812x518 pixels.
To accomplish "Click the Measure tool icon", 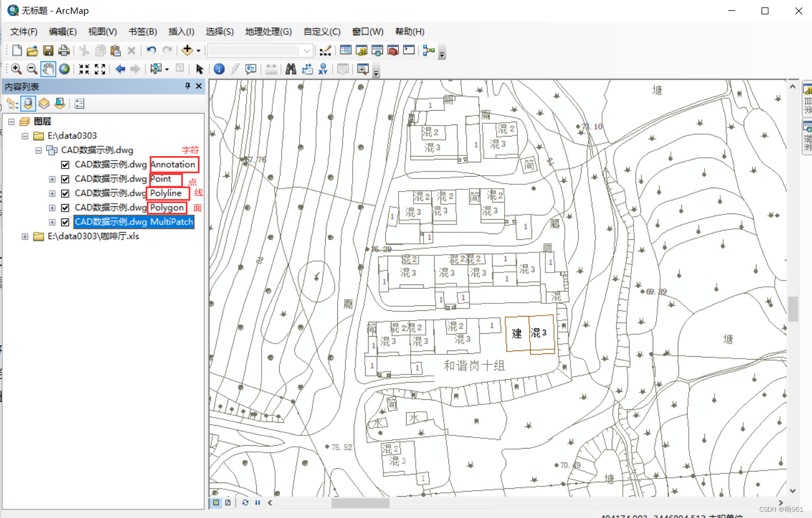I will [x=270, y=69].
